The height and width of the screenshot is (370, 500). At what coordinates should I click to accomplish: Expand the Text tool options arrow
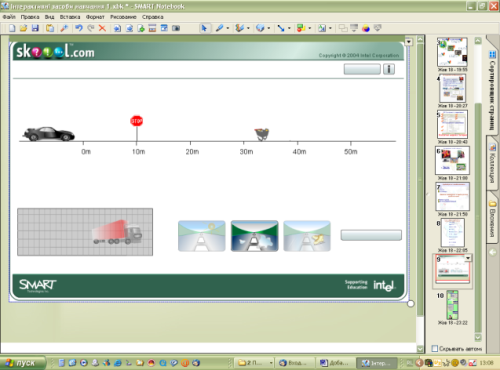(330, 28)
